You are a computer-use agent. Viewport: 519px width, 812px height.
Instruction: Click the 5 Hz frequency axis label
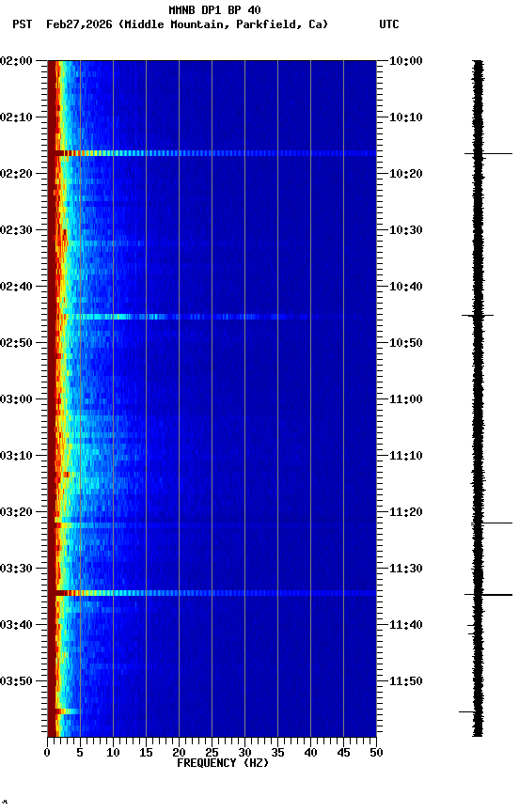pyautogui.click(x=80, y=753)
